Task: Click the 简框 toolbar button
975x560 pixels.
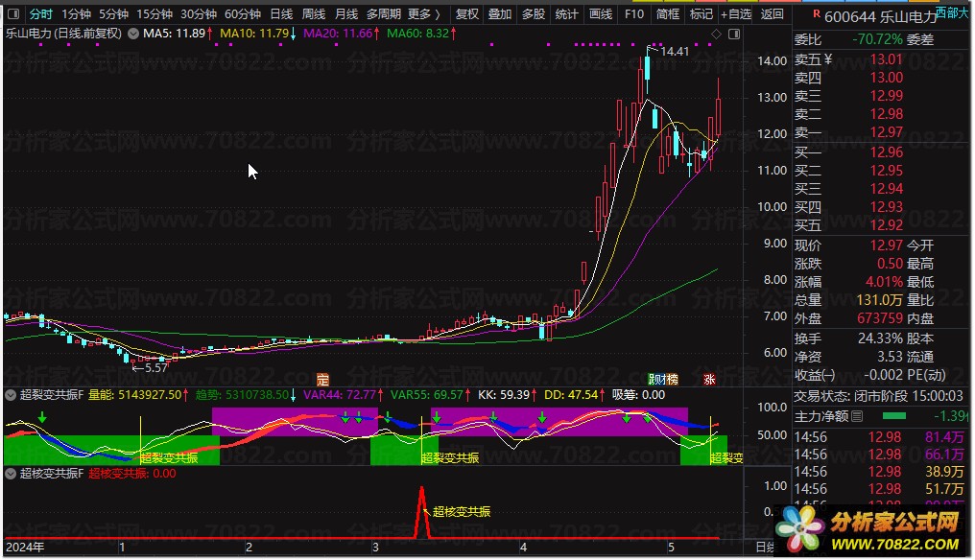Action: (668, 13)
